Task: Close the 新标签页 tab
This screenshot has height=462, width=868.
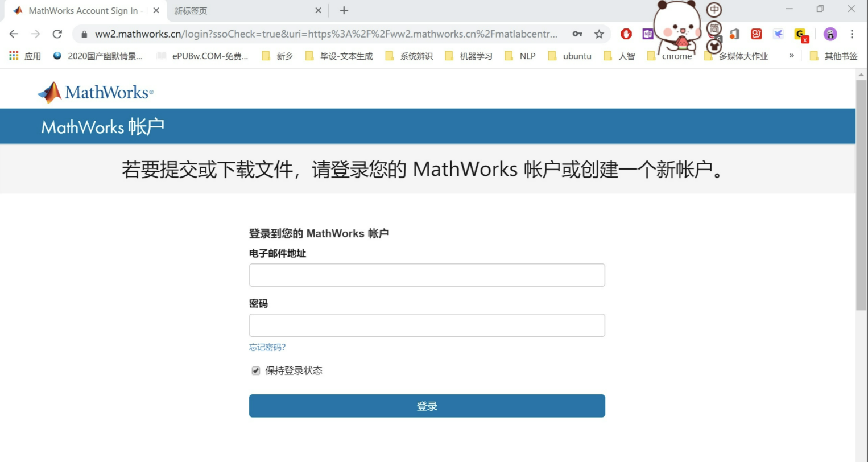Action: click(x=318, y=10)
